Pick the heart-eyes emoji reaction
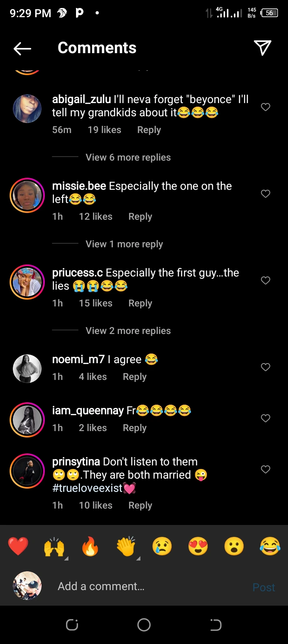This screenshot has width=288, height=644. [198, 547]
